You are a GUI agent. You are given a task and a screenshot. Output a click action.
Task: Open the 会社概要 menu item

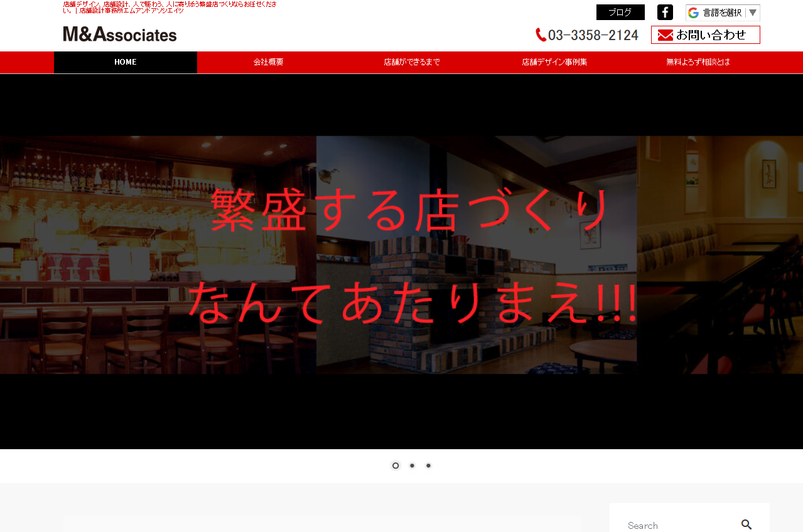point(269,62)
